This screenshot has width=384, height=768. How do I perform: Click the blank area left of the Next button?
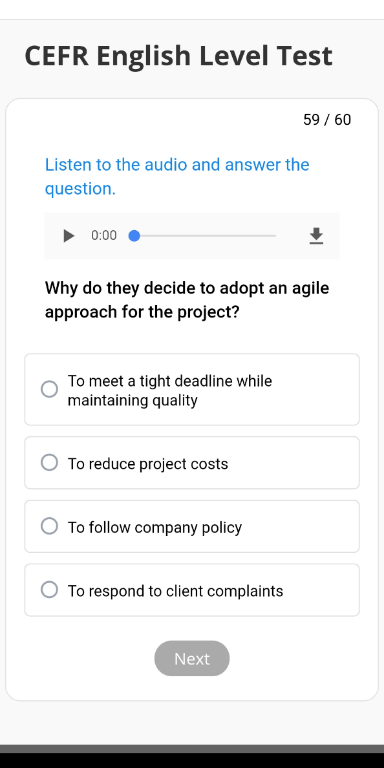(83, 658)
